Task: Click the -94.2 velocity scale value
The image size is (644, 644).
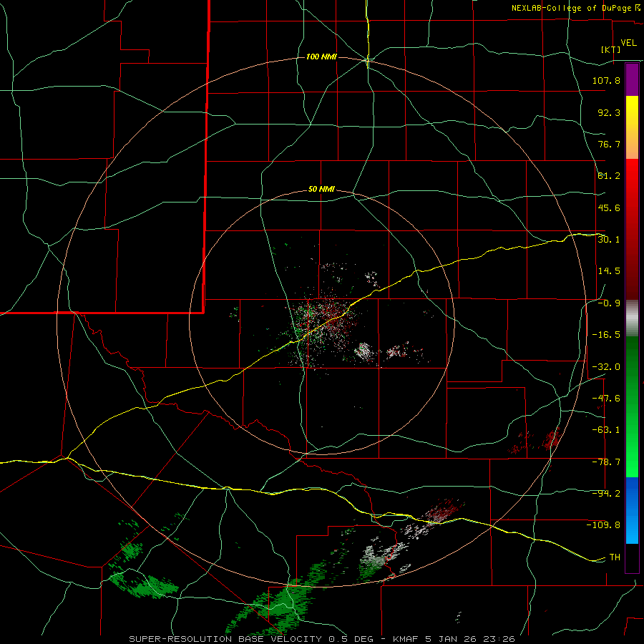Action: click(606, 494)
